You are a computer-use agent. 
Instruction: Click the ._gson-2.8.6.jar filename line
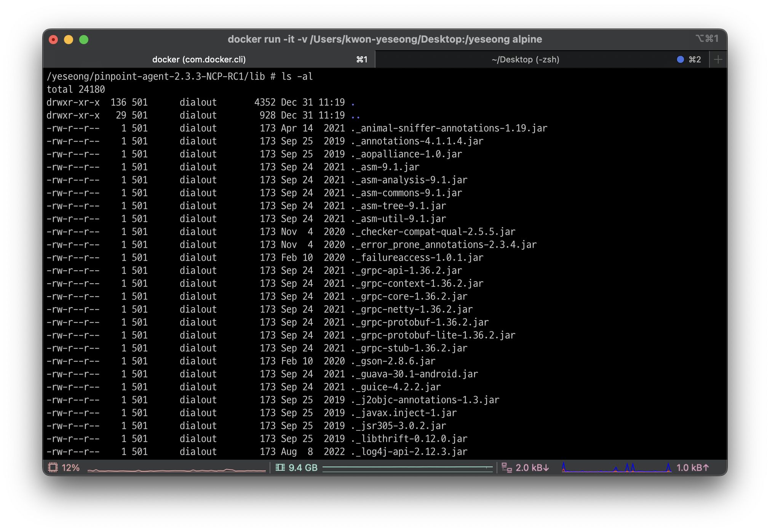[393, 361]
